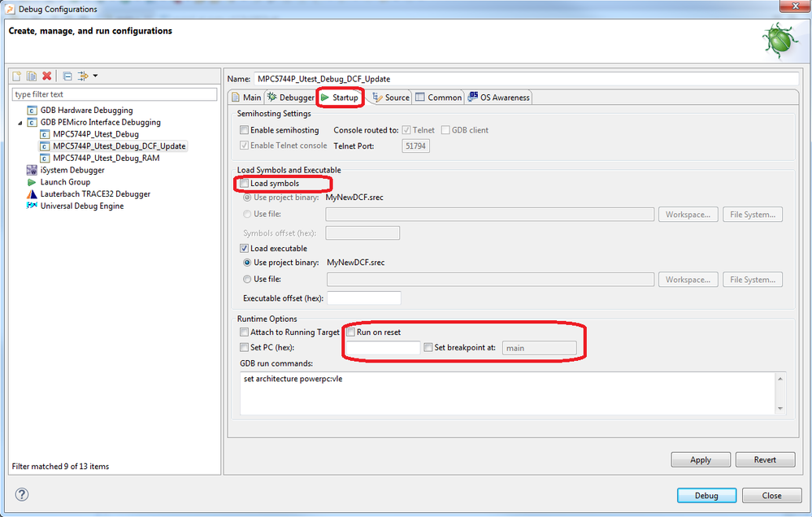Click the Universal Debug Engine icon
The image size is (812, 517).
(33, 206)
